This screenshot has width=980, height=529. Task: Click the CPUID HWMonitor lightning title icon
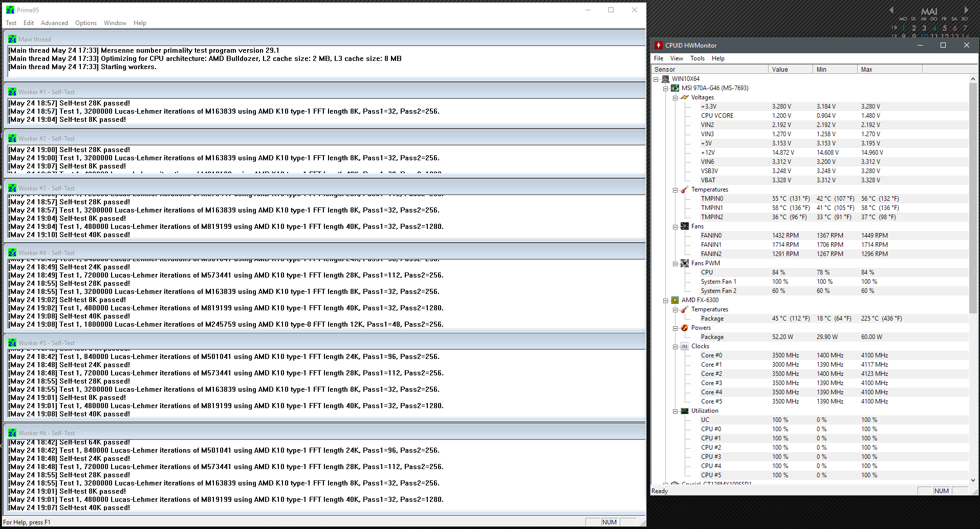(x=659, y=45)
